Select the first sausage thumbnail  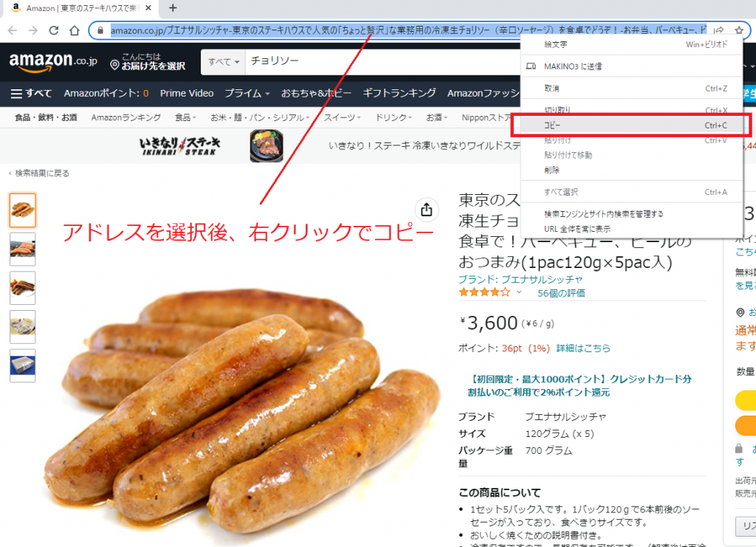point(23,210)
